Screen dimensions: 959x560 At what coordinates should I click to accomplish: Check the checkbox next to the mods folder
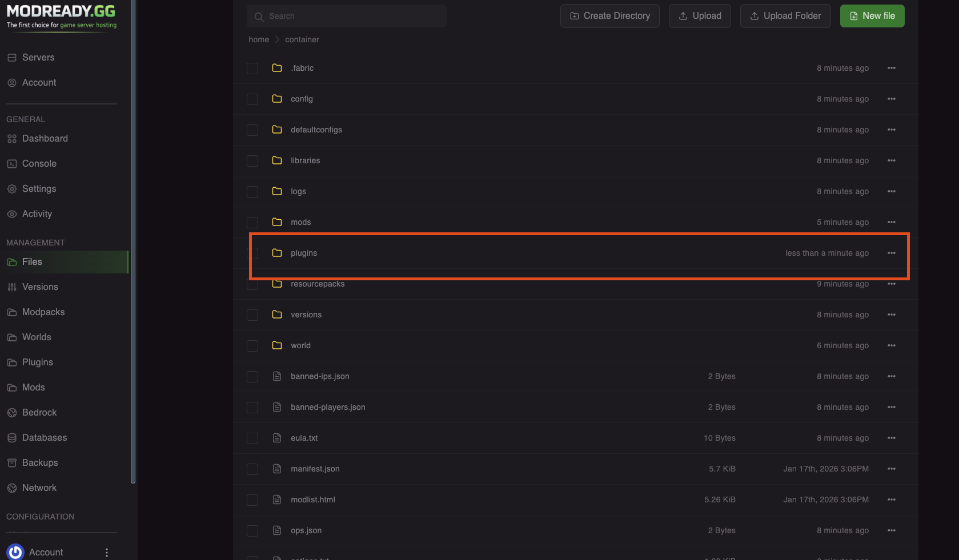(252, 222)
